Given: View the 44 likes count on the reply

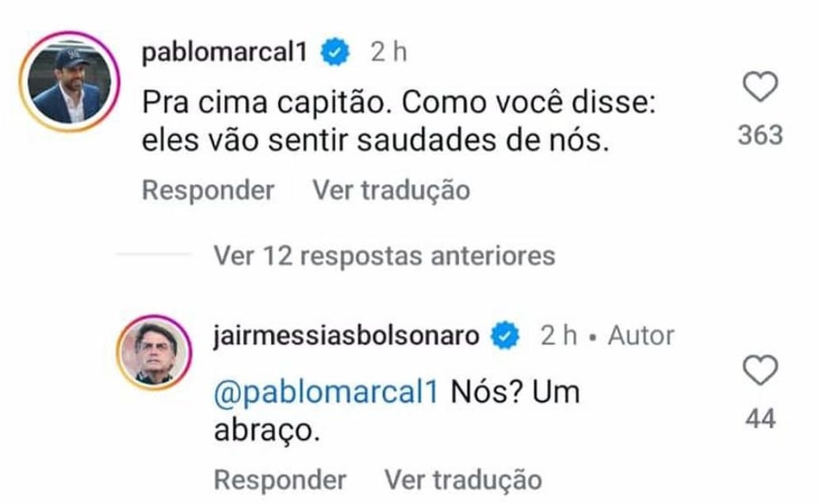Looking at the screenshot, I should [760, 418].
